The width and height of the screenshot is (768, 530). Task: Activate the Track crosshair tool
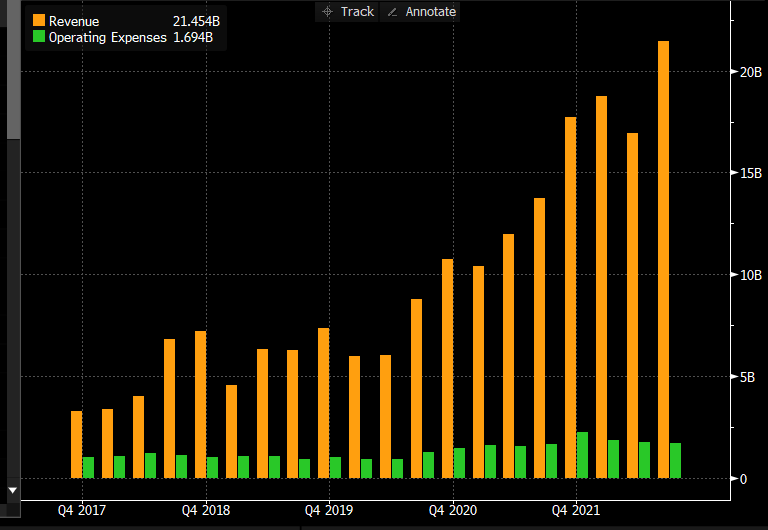(346, 11)
